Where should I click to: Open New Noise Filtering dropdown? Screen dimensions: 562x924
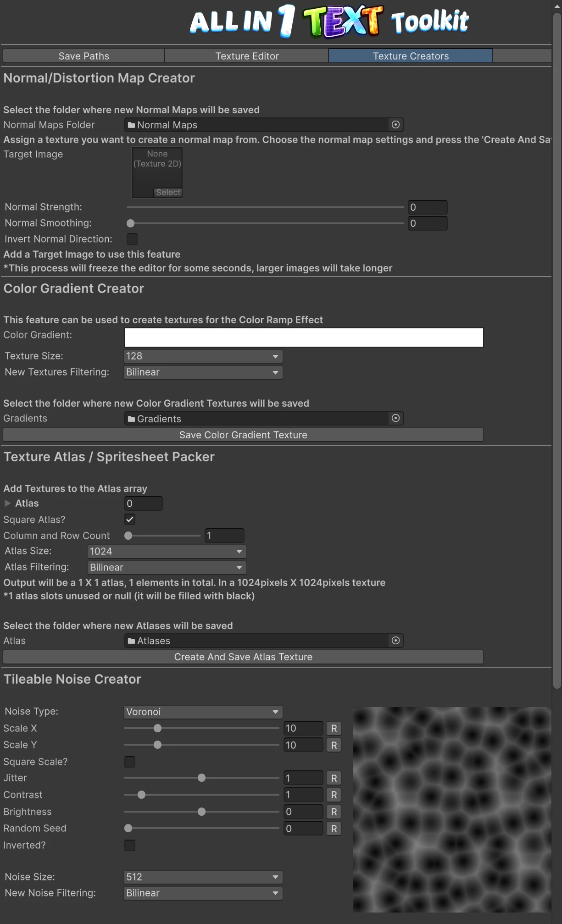click(203, 893)
